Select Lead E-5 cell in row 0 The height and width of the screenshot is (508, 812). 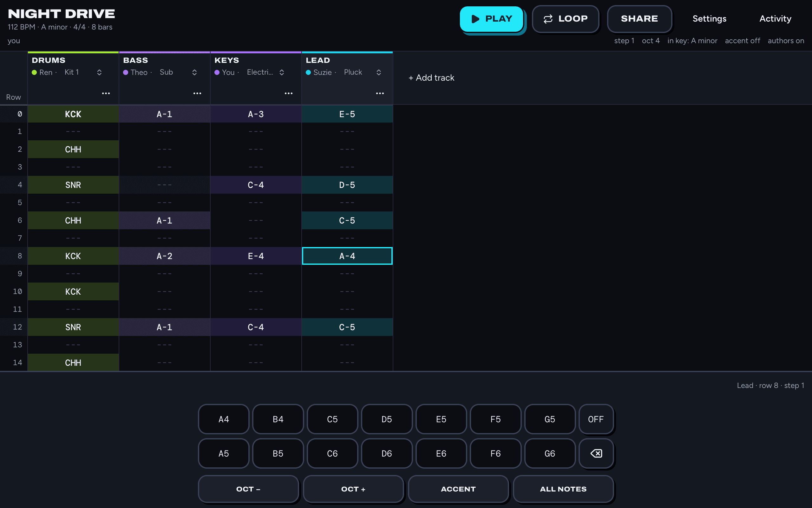(347, 114)
